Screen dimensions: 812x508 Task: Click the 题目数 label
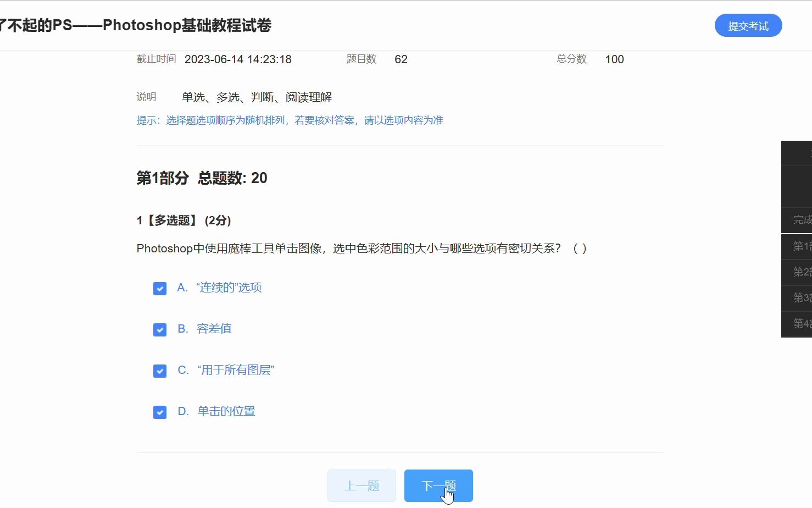pyautogui.click(x=361, y=59)
